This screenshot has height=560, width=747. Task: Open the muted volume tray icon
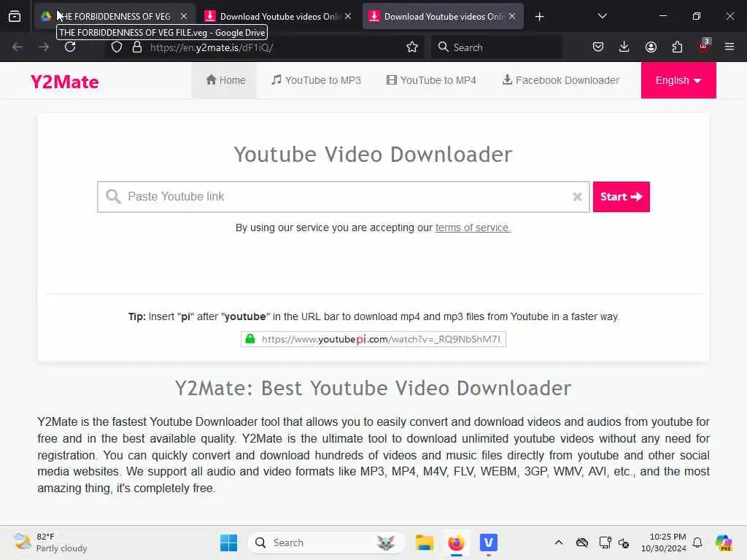(x=624, y=542)
